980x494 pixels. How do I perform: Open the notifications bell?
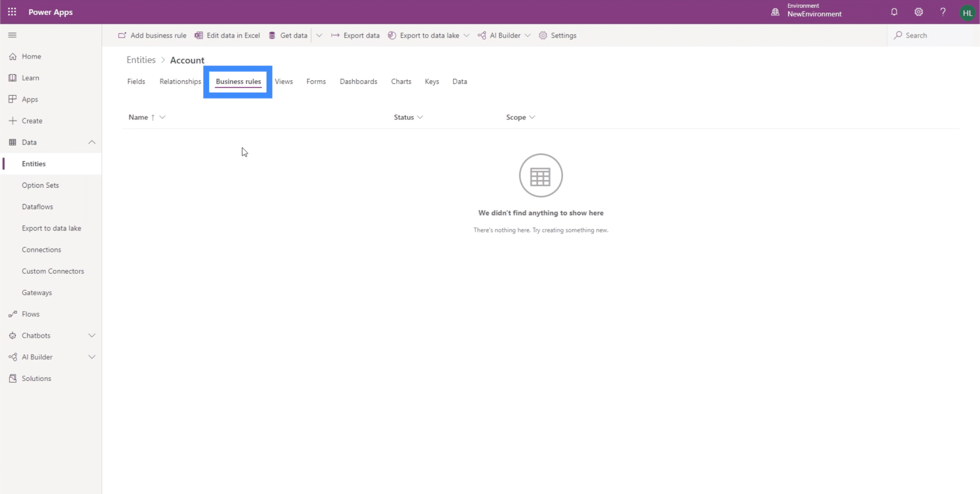(894, 12)
